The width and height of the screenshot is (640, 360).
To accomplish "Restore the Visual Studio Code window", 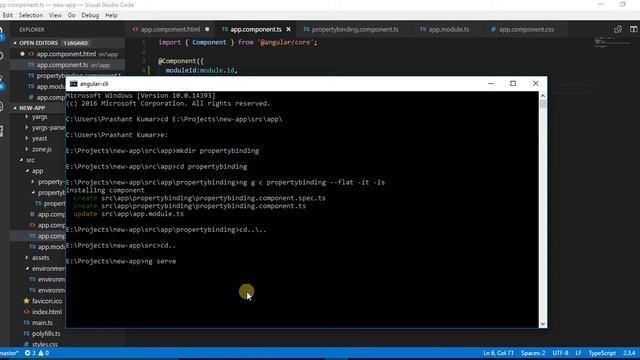I will tap(623, 4).
